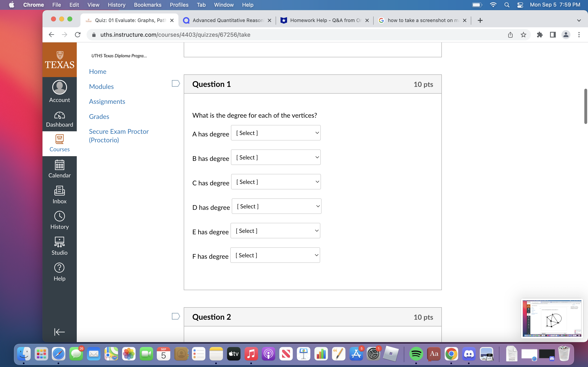Go to Grades in the course navigation
This screenshot has height=367, width=588.
99,116
